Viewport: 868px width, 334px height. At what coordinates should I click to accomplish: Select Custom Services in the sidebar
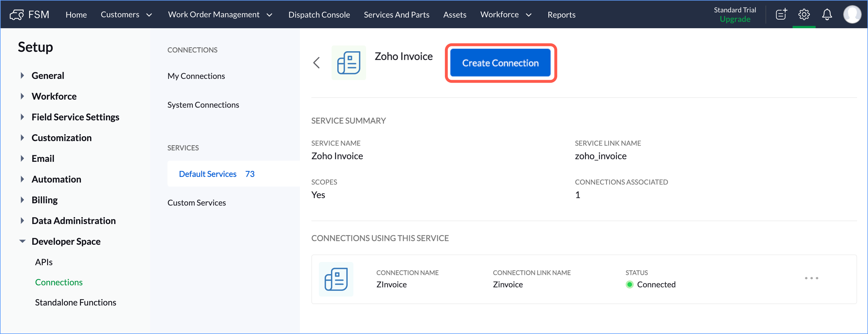(197, 202)
